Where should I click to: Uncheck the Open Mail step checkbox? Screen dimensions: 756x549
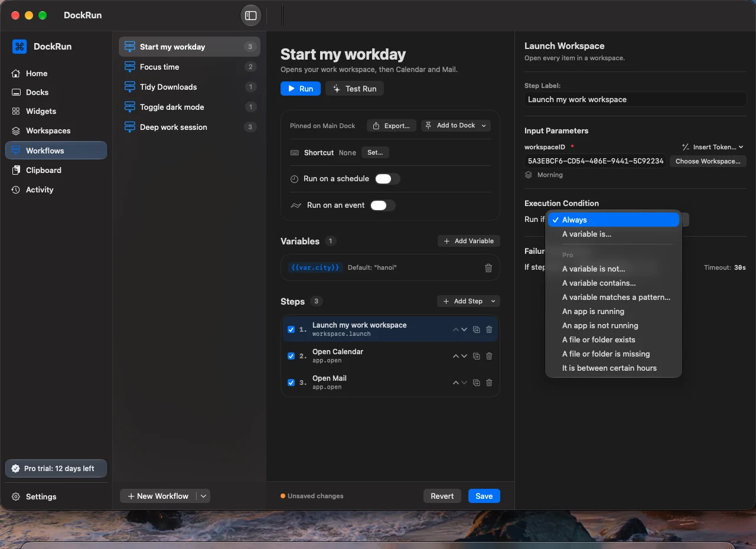(291, 383)
